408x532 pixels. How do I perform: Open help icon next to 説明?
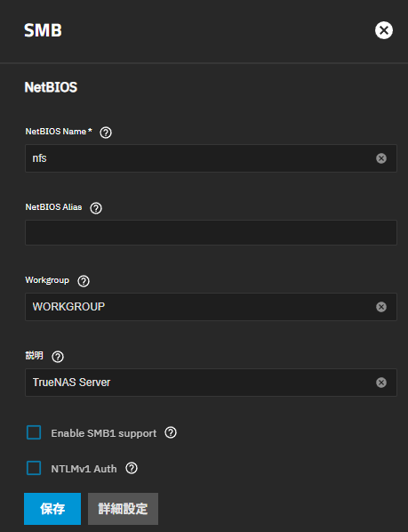[x=58, y=357]
